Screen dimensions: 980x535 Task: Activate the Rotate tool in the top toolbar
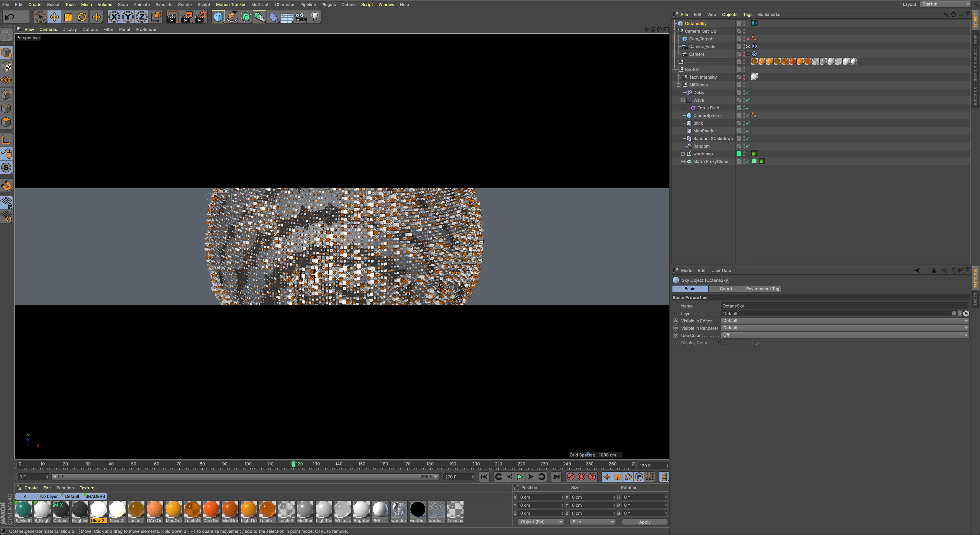click(82, 17)
